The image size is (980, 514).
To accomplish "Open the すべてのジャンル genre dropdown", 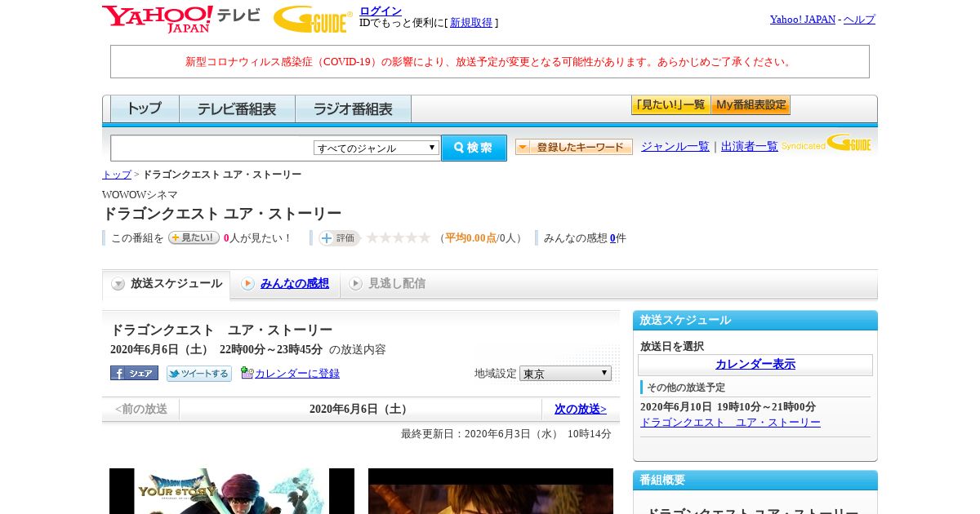I will [376, 148].
